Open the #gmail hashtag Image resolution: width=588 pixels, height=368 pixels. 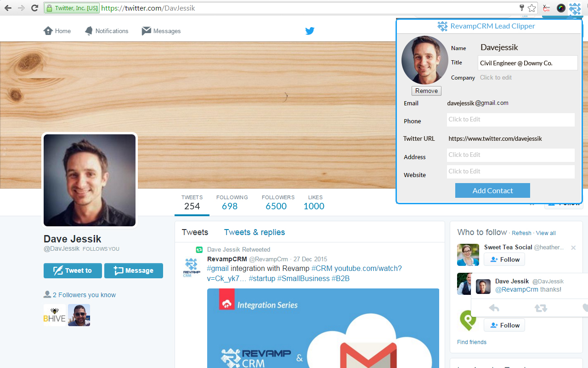(218, 269)
